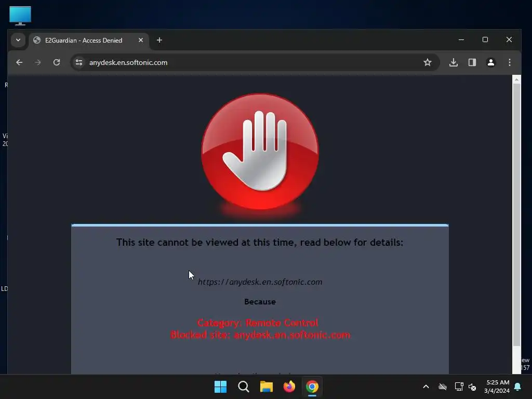
Task: Open the Chrome profile menu
Action: click(490, 62)
